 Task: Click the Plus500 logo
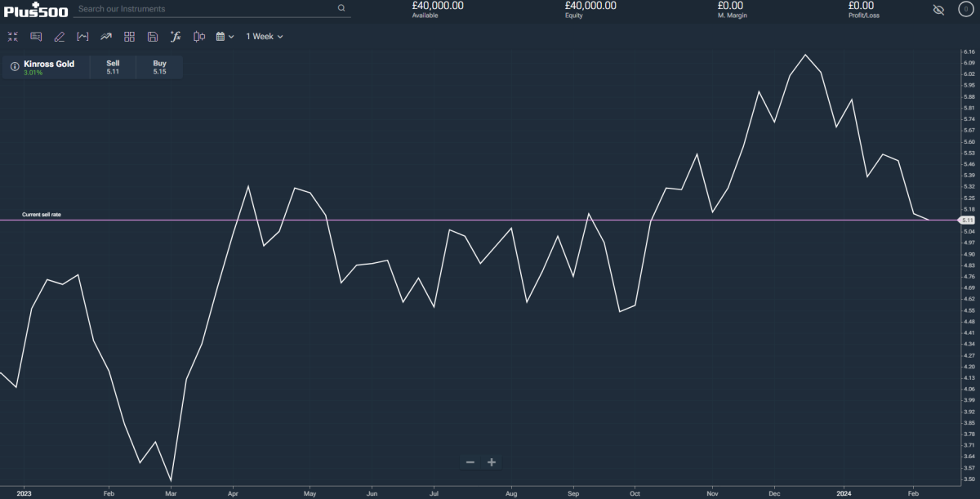(x=36, y=10)
